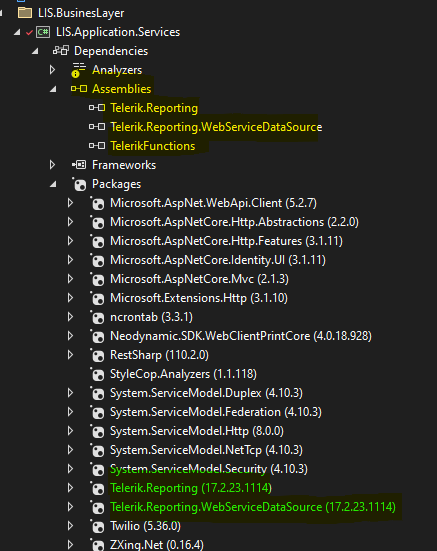The height and width of the screenshot is (551, 437).
Task: Expand the Analyzers node
Action: [52, 70]
